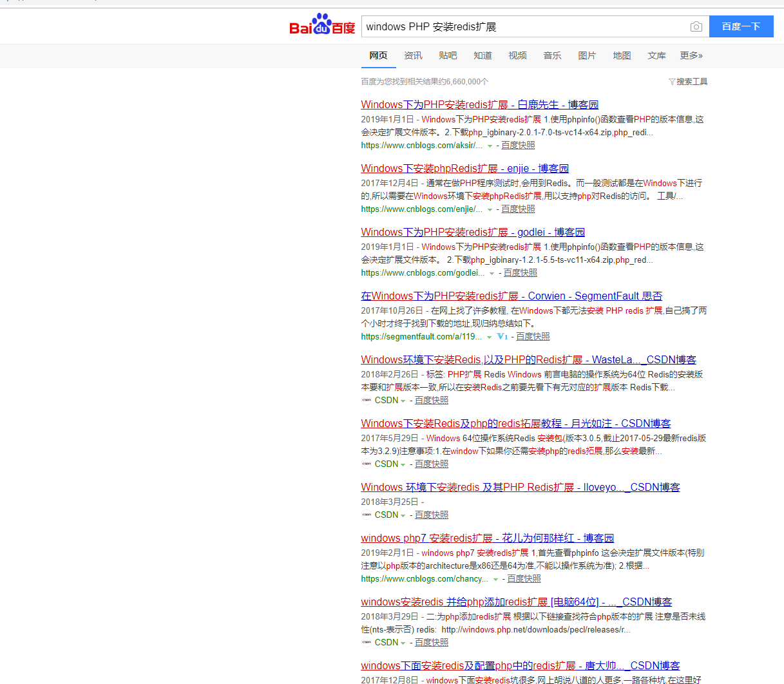Open 百度快照 for 白鹿先生 result
Viewport: 784px width, 684px height.
pyautogui.click(x=518, y=146)
